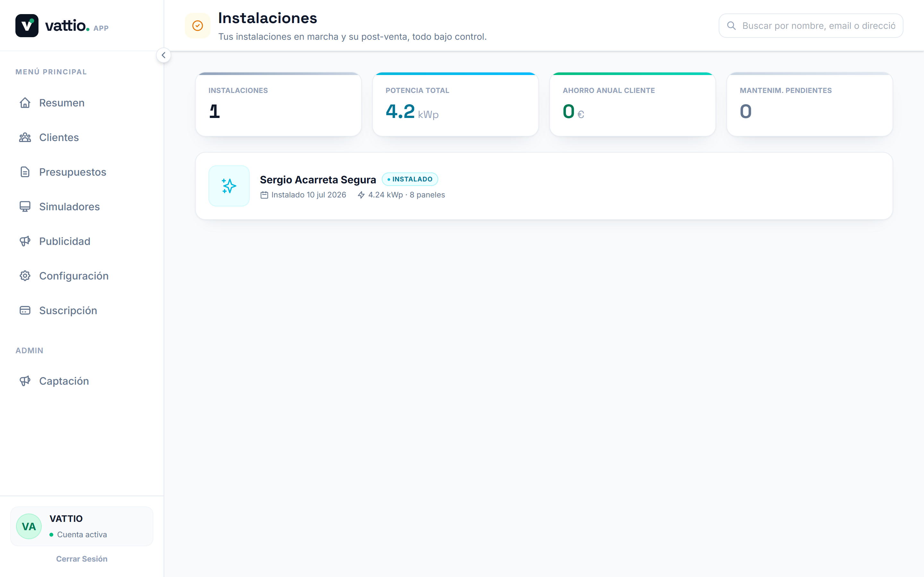924x577 pixels.
Task: Click the vattio logo icon
Action: [27, 26]
